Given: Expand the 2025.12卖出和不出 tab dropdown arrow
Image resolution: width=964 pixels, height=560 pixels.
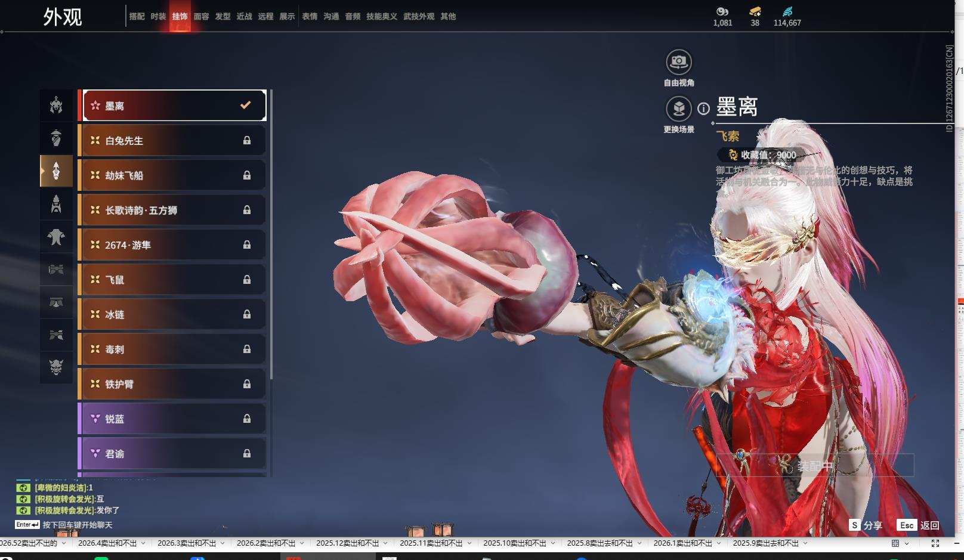Looking at the screenshot, I should [385, 543].
